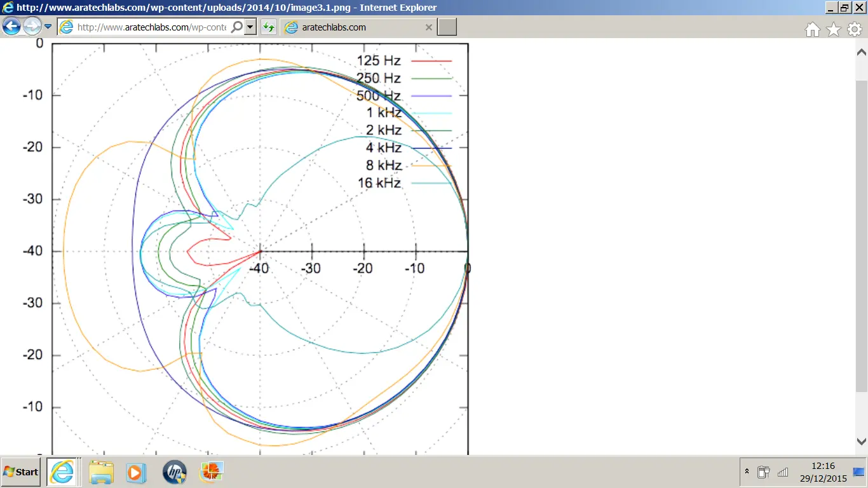Click the greyed Forward arrow button
This screenshot has width=868, height=488.
click(x=32, y=27)
